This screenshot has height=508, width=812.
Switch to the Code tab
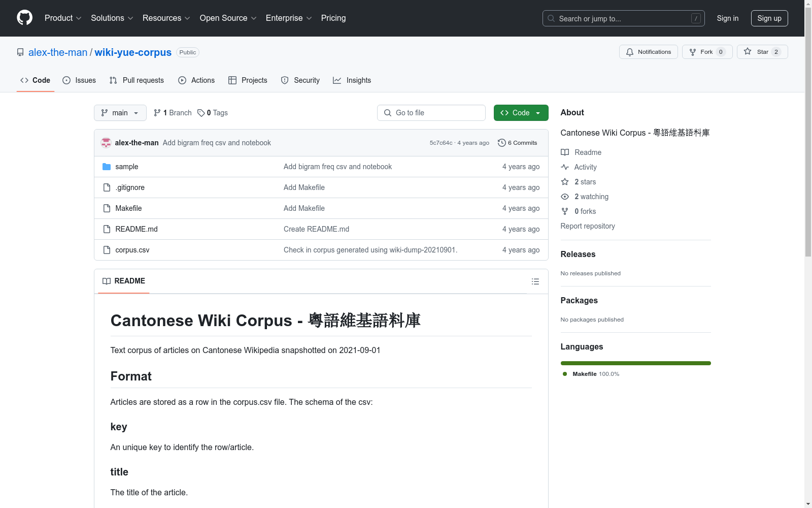pos(36,80)
